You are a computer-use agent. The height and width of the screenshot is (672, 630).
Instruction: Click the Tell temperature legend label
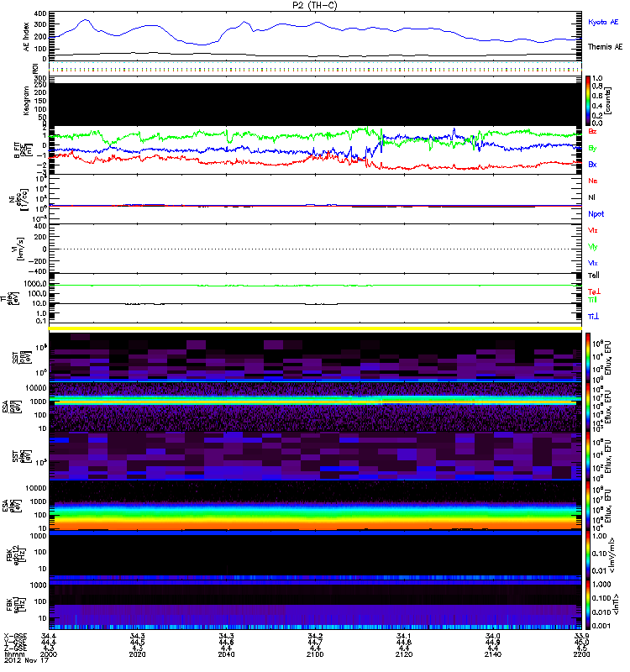pyautogui.click(x=593, y=275)
